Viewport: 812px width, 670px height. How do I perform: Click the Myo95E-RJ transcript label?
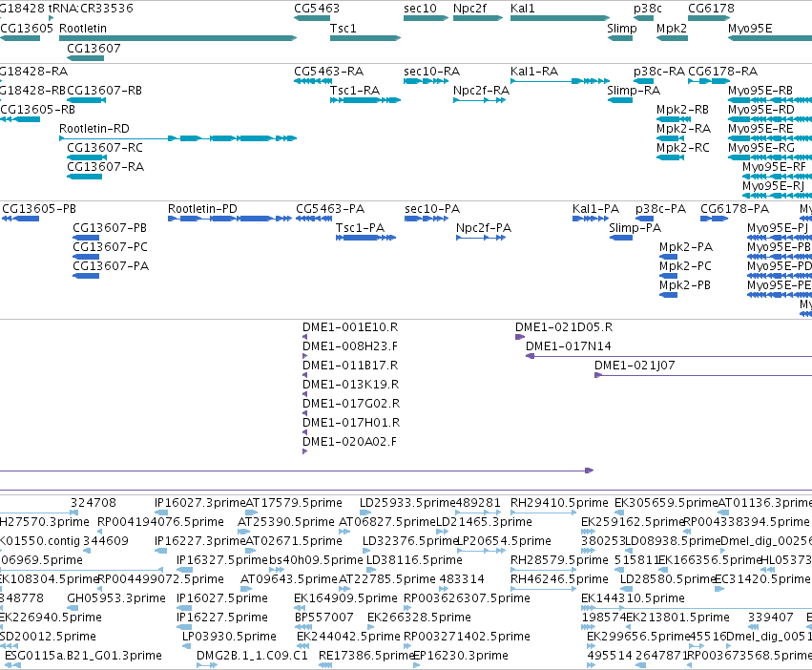click(773, 186)
